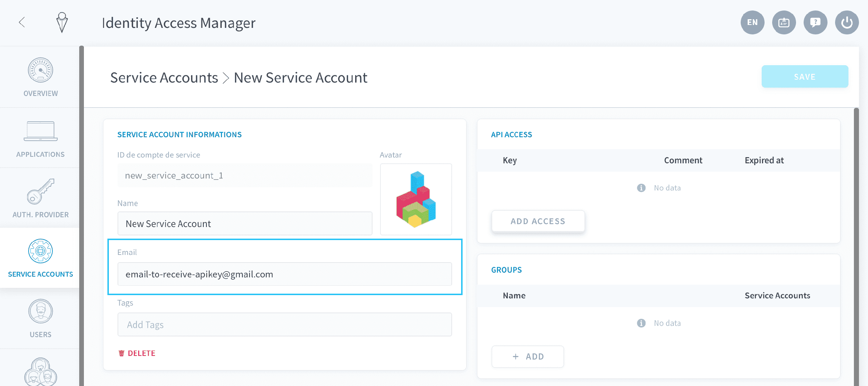Click the No data info icon in API Access
The image size is (868, 386).
641,188
